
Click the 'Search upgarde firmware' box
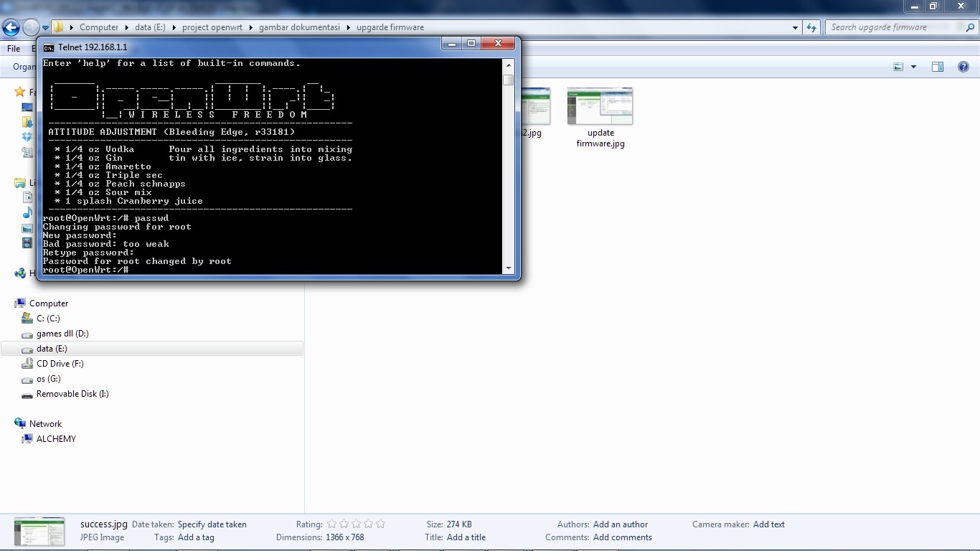click(893, 27)
